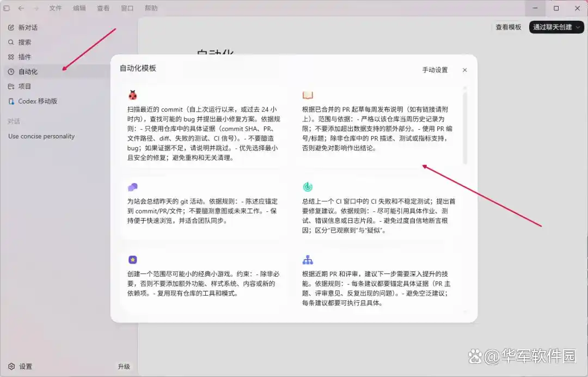The image size is (588, 377).
Task: Click the 项目 folder icon
Action: point(11,86)
